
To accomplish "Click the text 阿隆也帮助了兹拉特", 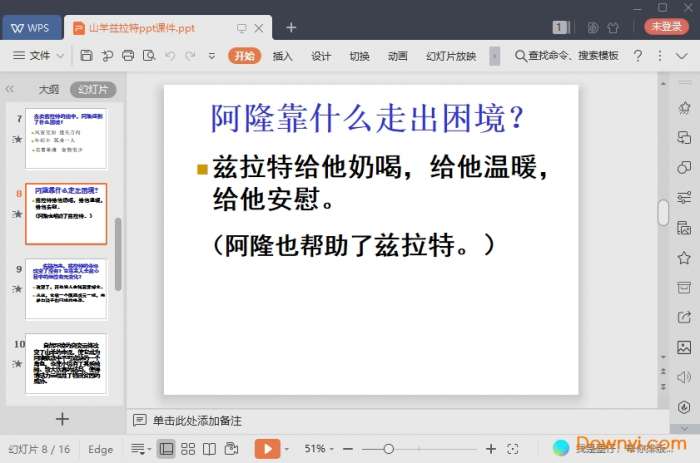I will click(341, 245).
